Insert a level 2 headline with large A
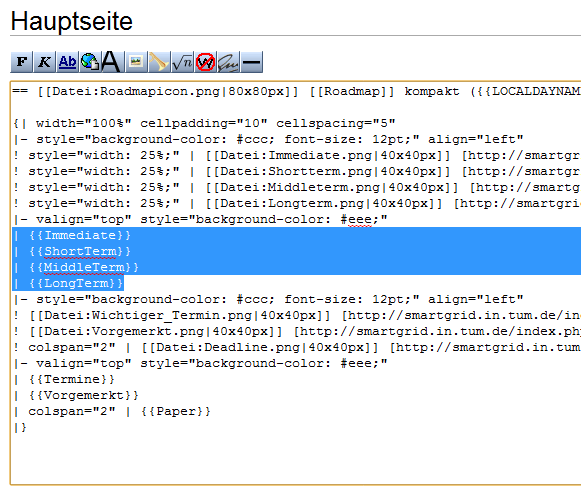Image resolution: width=581 pixels, height=495 pixels. pyautogui.click(x=112, y=62)
